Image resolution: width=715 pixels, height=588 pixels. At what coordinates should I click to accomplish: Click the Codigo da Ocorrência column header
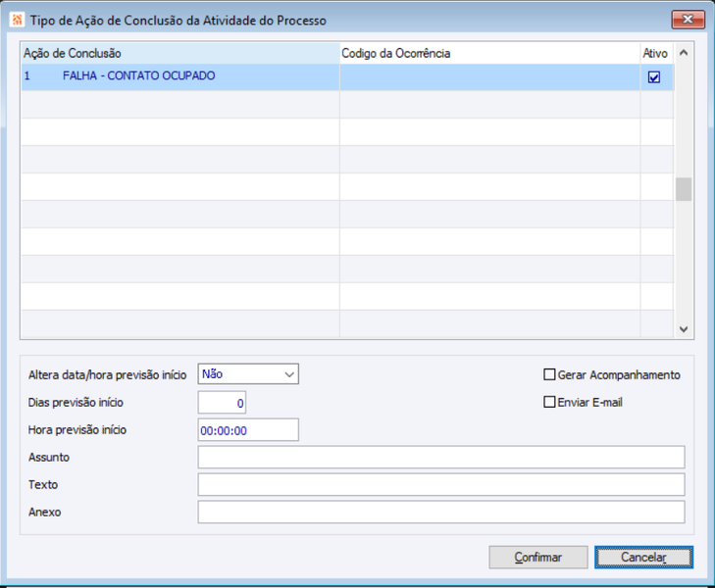489,53
